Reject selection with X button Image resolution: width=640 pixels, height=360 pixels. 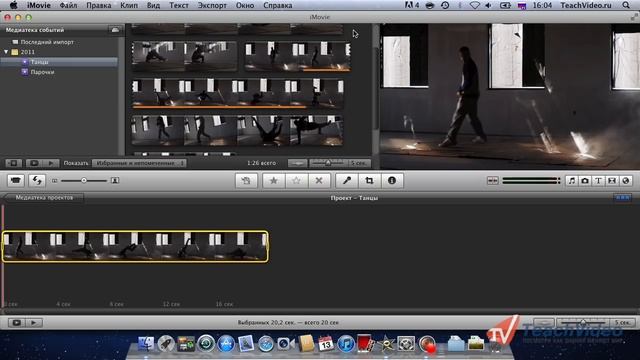[x=319, y=180]
